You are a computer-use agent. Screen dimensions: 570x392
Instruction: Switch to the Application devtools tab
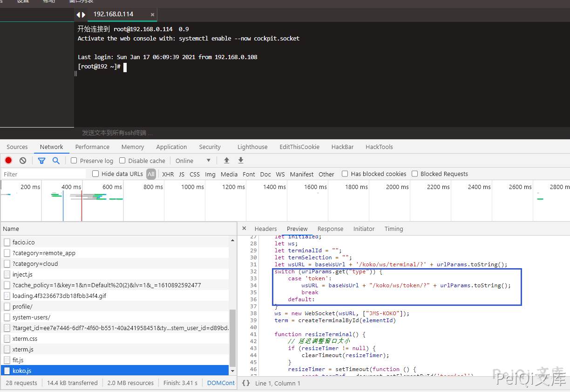171,147
